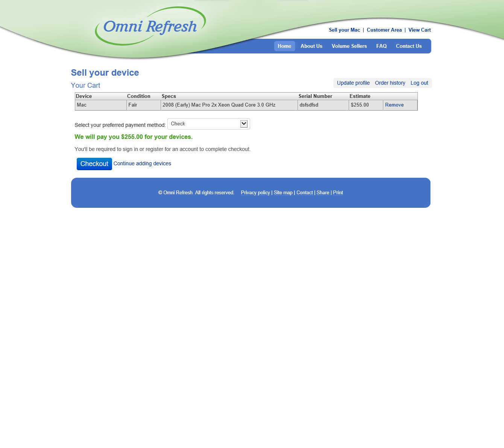
Task: Navigate to Volume Sellers
Action: coord(349,46)
